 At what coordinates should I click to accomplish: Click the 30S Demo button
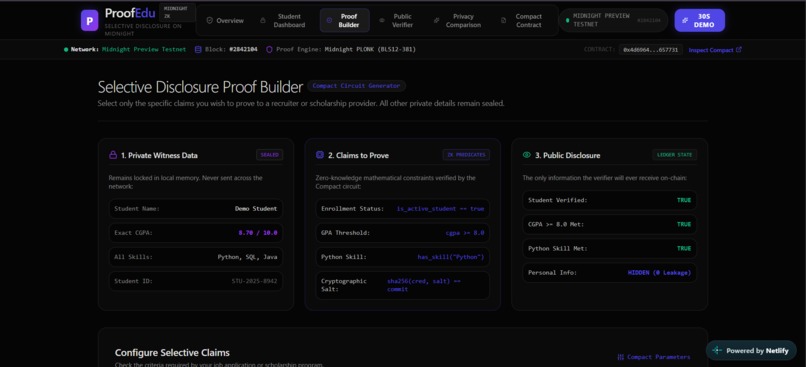pos(700,21)
